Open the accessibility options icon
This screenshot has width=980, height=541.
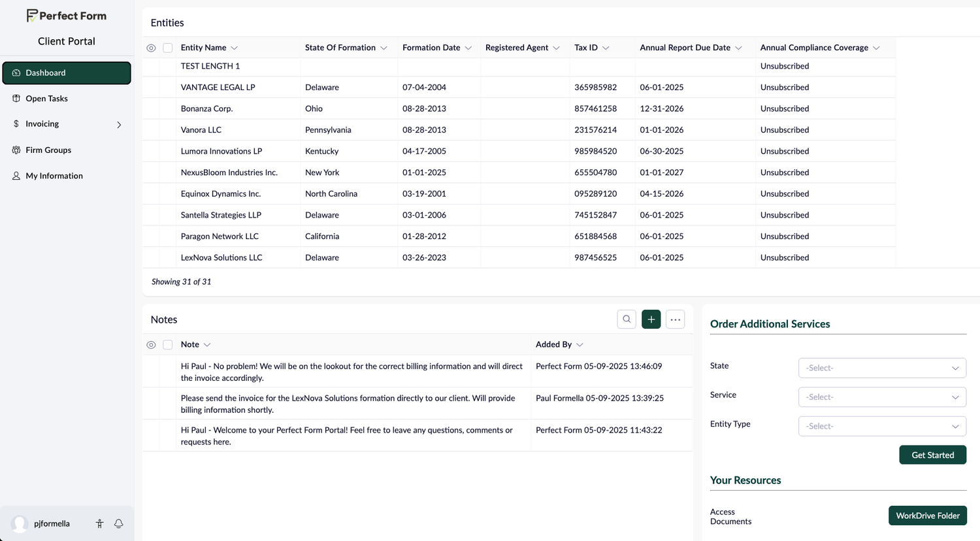tap(99, 523)
